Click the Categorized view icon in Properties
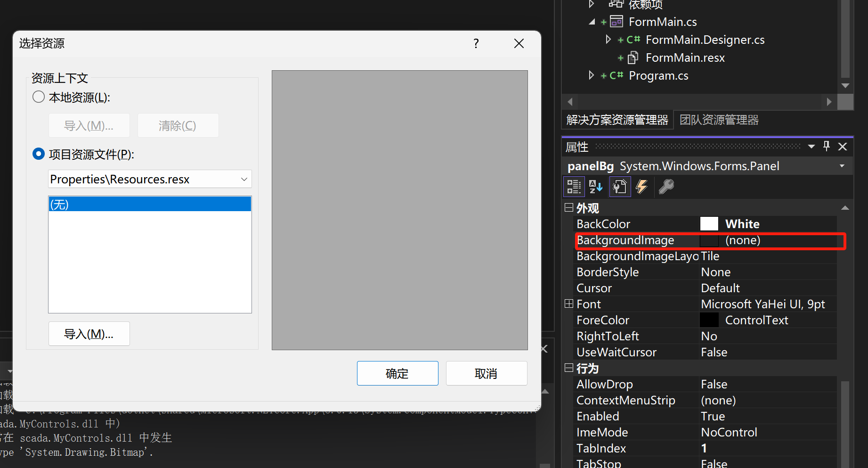 point(574,187)
